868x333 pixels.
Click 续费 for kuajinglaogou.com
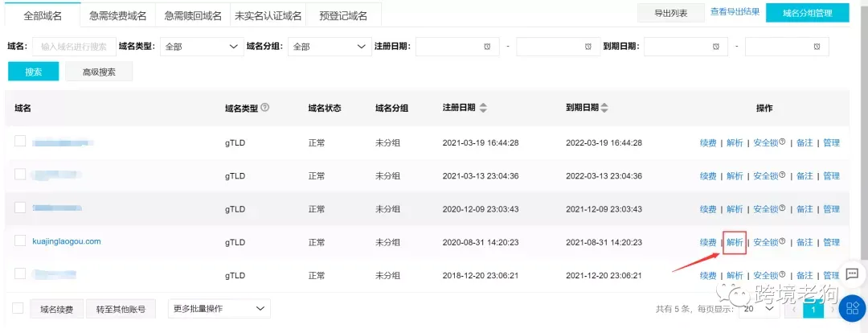(x=708, y=242)
